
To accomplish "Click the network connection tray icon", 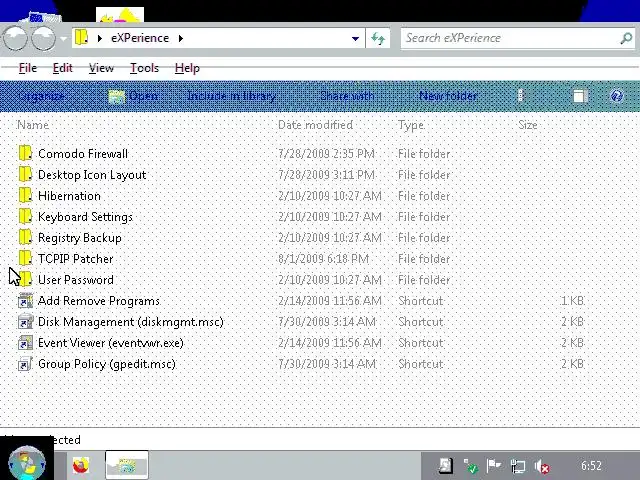I will coord(518,466).
